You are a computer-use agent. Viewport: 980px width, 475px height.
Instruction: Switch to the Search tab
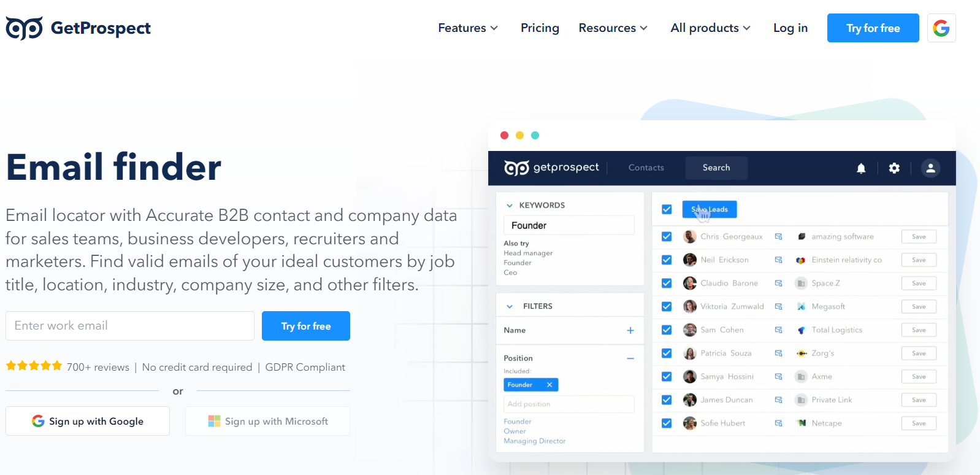tap(716, 168)
